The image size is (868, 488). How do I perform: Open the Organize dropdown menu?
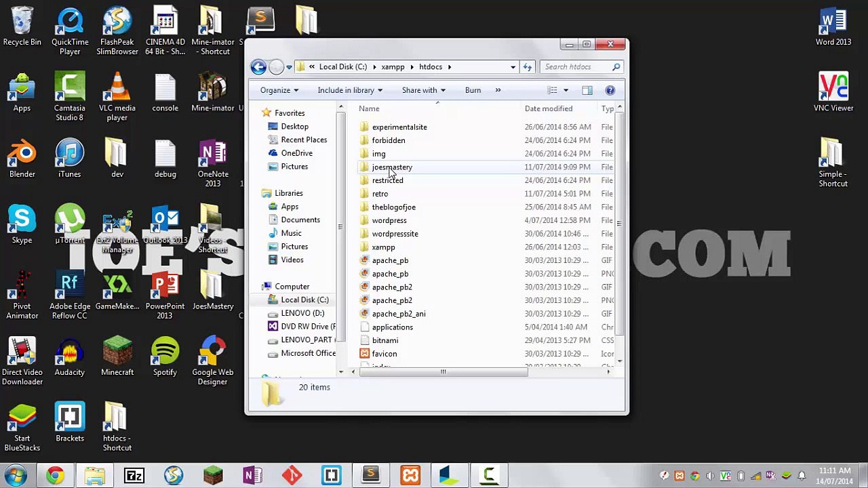pos(279,90)
